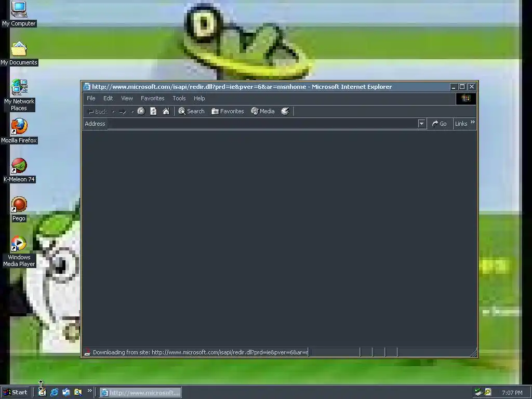This screenshot has height=399, width=532.
Task: Open the Back history dropdown arrow
Action: tap(113, 112)
